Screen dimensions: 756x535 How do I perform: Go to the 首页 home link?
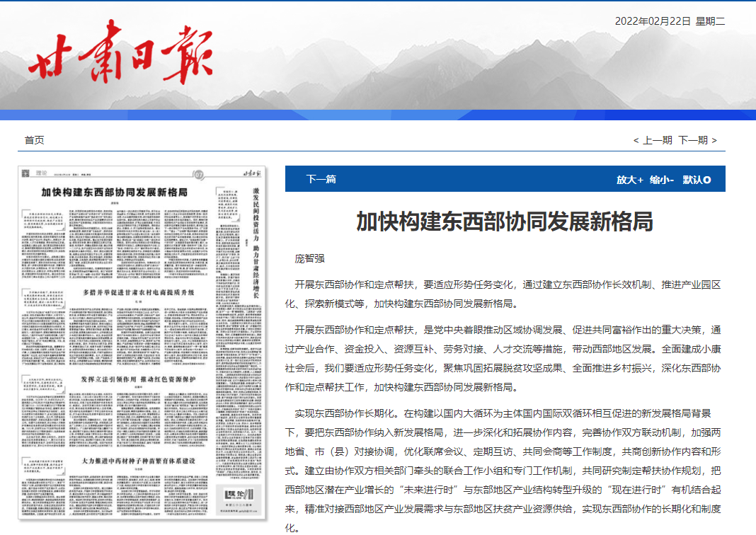click(x=34, y=140)
